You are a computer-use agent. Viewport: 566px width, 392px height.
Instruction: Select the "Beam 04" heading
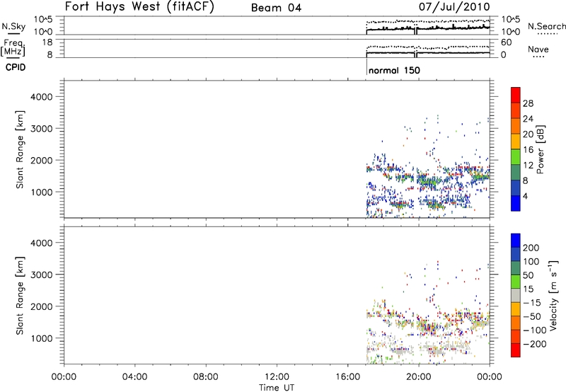(x=276, y=8)
